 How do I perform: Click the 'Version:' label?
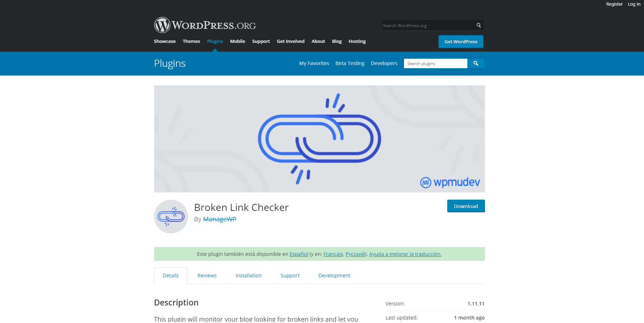point(395,304)
